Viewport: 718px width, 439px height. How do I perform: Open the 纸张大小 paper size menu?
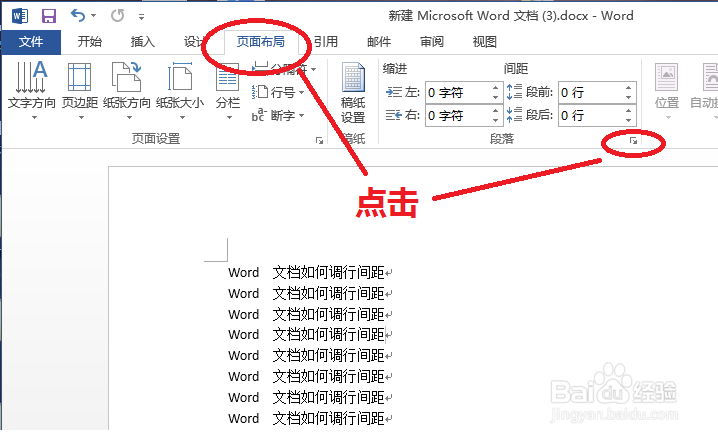point(180,91)
